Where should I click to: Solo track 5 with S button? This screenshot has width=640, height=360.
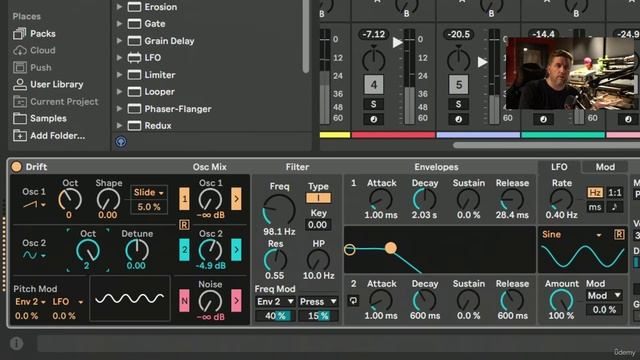pyautogui.click(x=459, y=104)
